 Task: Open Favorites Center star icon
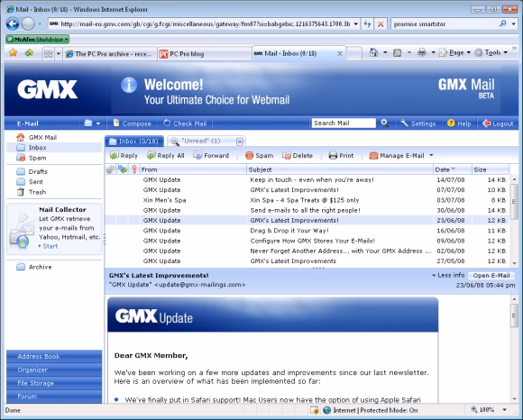[13, 52]
